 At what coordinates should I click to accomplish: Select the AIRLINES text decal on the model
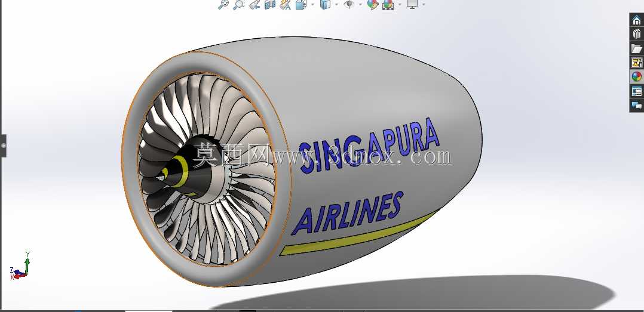(348, 213)
